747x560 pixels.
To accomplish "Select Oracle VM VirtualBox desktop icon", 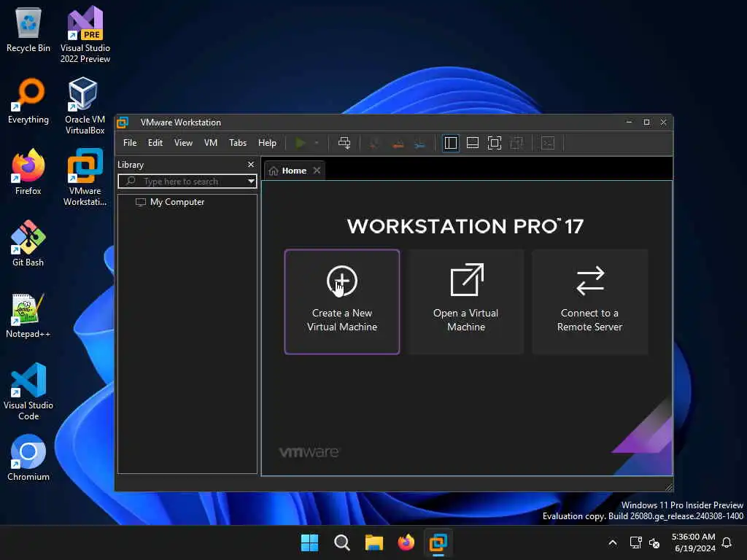I will tap(85, 106).
